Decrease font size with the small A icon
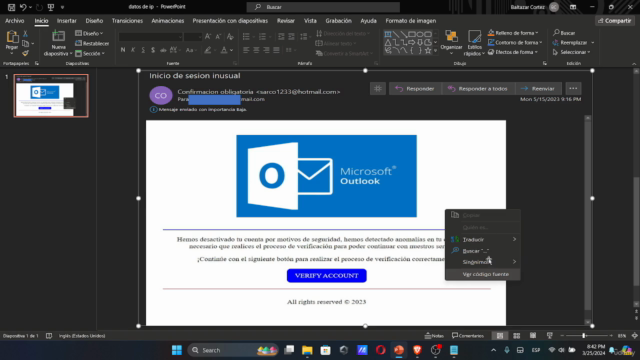The width and height of the screenshot is (640, 360). [x=218, y=37]
